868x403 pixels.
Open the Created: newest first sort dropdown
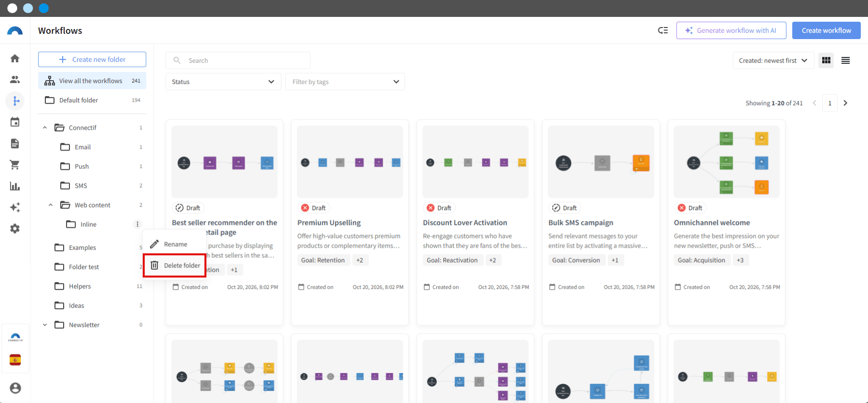773,60
